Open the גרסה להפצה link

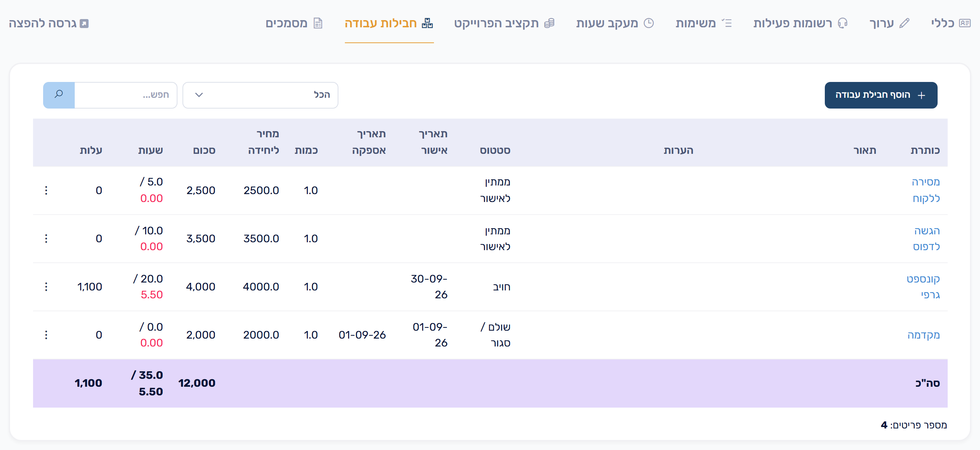[x=49, y=23]
